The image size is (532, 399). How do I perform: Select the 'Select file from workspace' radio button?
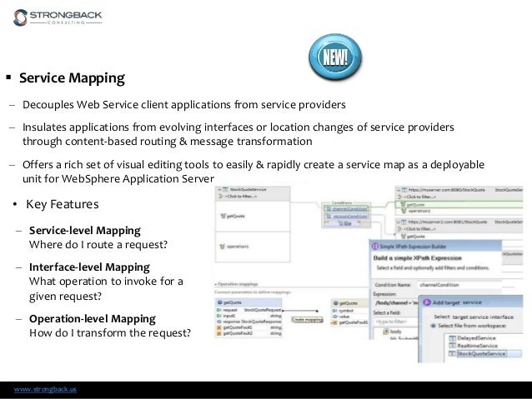pos(433,326)
